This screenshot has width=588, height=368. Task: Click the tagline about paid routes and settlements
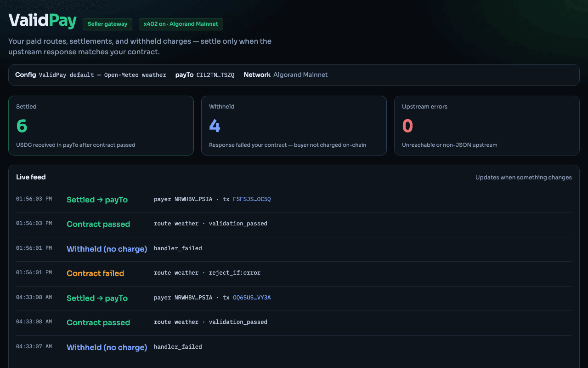coord(140,46)
